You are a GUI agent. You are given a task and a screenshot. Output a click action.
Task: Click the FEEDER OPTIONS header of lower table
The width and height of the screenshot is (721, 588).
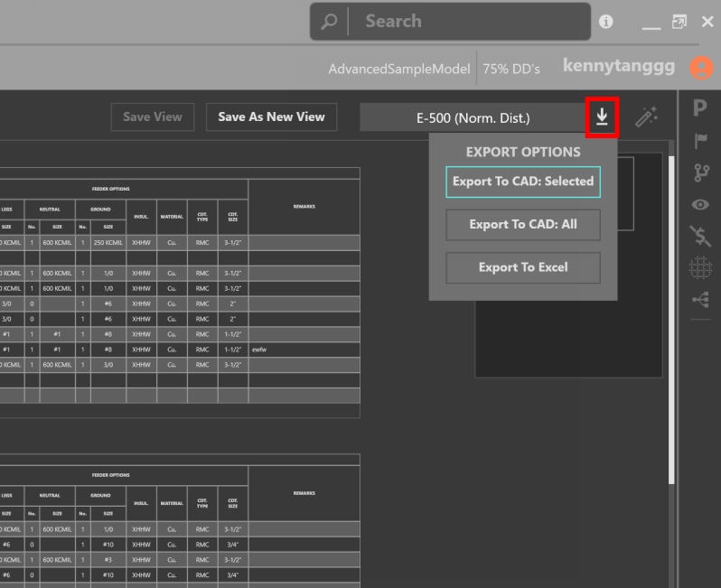click(111, 475)
